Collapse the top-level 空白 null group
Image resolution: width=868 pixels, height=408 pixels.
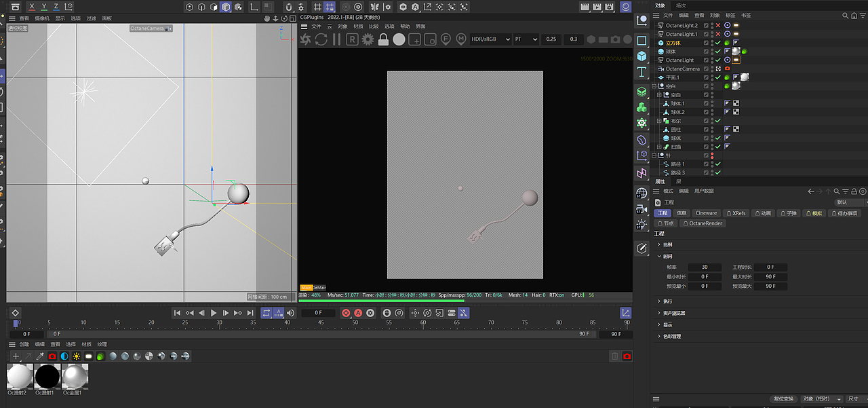pyautogui.click(x=654, y=86)
